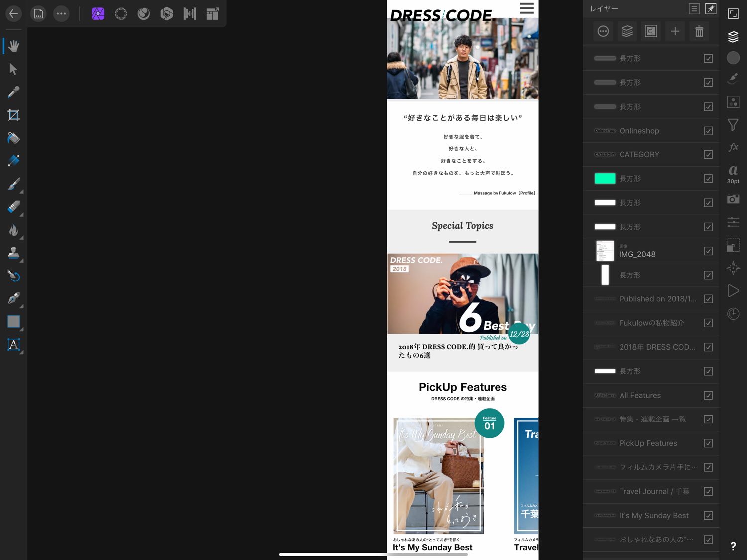Switch to the Export persona
The height and width of the screenshot is (560, 747).
coord(213,14)
